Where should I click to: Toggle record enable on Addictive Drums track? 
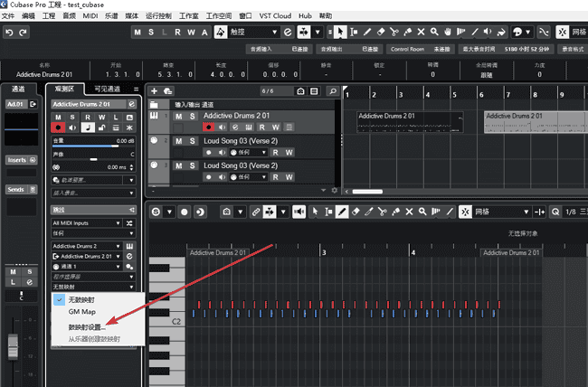208,127
